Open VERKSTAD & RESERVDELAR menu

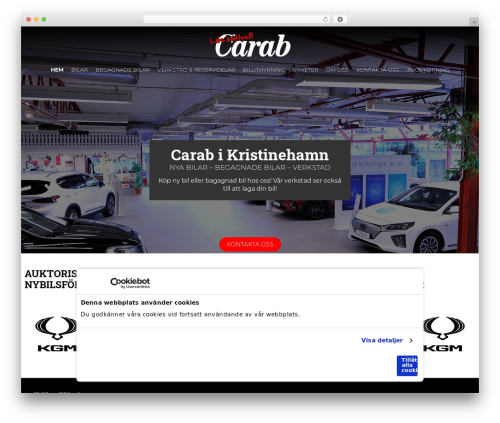tap(196, 70)
